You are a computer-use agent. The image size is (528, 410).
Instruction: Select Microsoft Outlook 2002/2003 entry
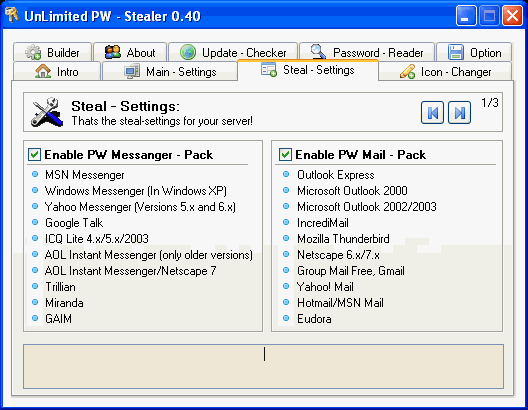tap(367, 207)
